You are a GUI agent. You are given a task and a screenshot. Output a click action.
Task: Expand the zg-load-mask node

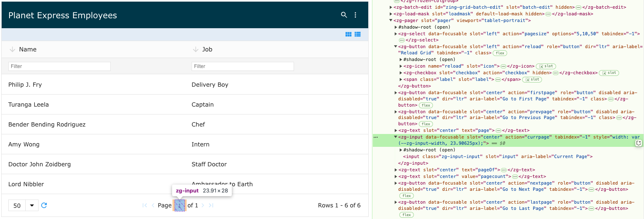pyautogui.click(x=391, y=14)
